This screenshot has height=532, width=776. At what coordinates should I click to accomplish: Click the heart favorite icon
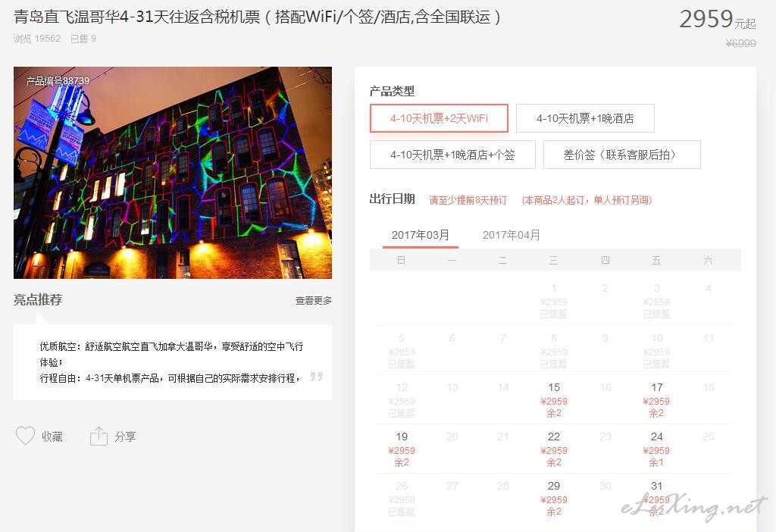click(x=25, y=436)
